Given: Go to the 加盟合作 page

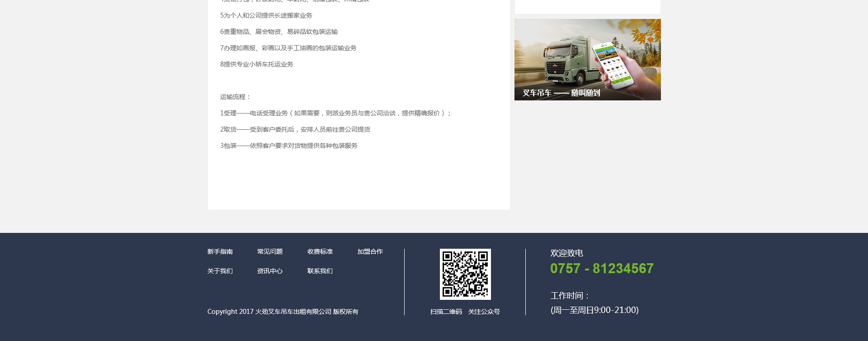Looking at the screenshot, I should (370, 251).
